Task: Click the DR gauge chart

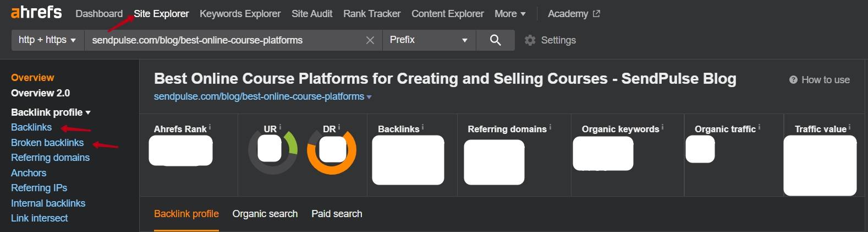Action: tap(332, 150)
